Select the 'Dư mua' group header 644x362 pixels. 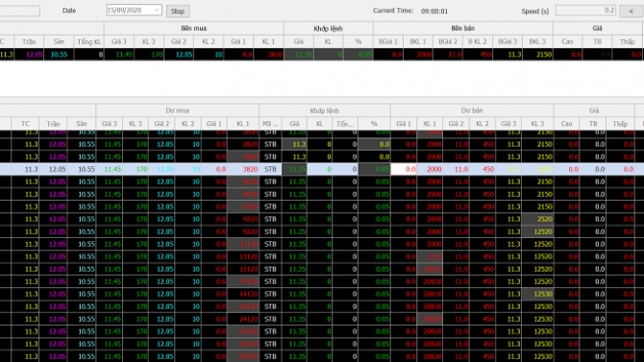point(178,110)
